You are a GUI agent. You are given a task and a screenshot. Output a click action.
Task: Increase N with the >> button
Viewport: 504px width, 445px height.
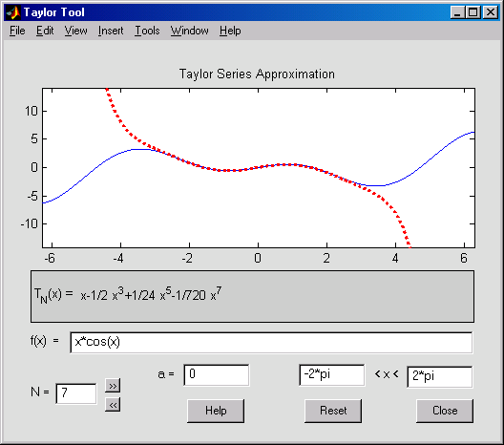(113, 386)
